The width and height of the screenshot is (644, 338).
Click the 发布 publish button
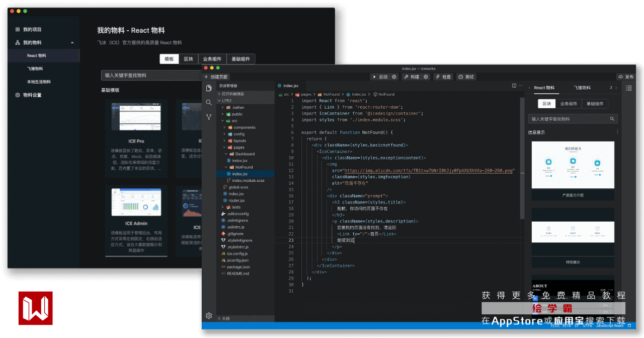tap(626, 77)
